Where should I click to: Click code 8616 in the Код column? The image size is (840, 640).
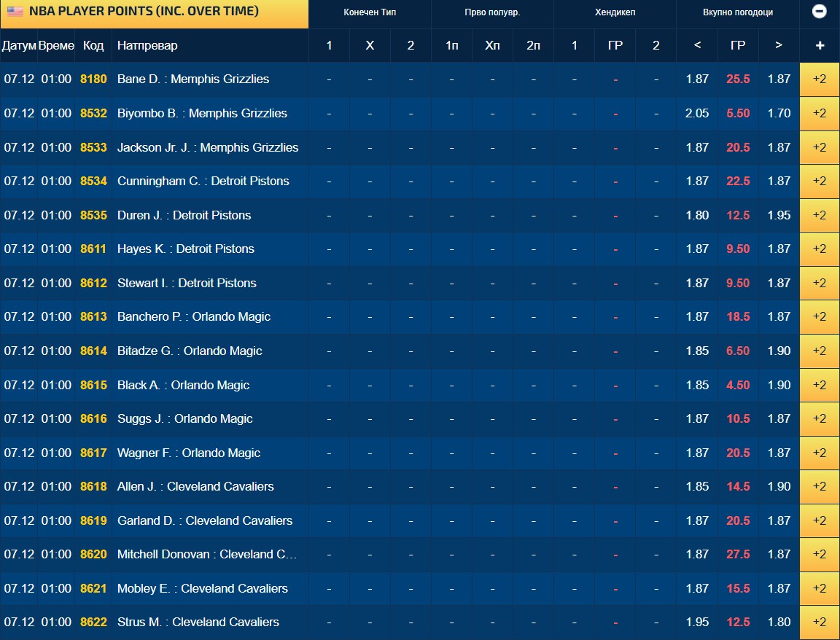tap(94, 419)
